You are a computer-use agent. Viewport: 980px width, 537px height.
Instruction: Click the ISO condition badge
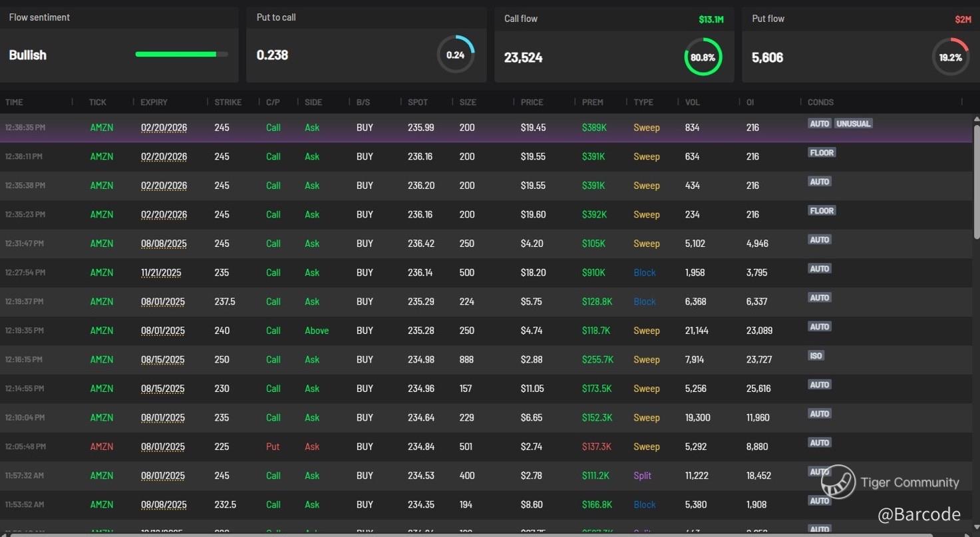click(x=816, y=355)
